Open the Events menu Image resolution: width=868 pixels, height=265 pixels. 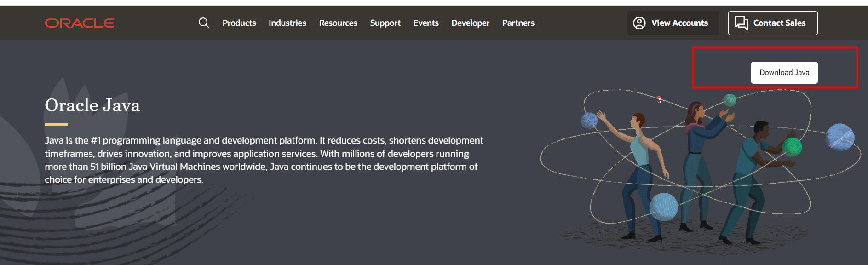tap(426, 23)
